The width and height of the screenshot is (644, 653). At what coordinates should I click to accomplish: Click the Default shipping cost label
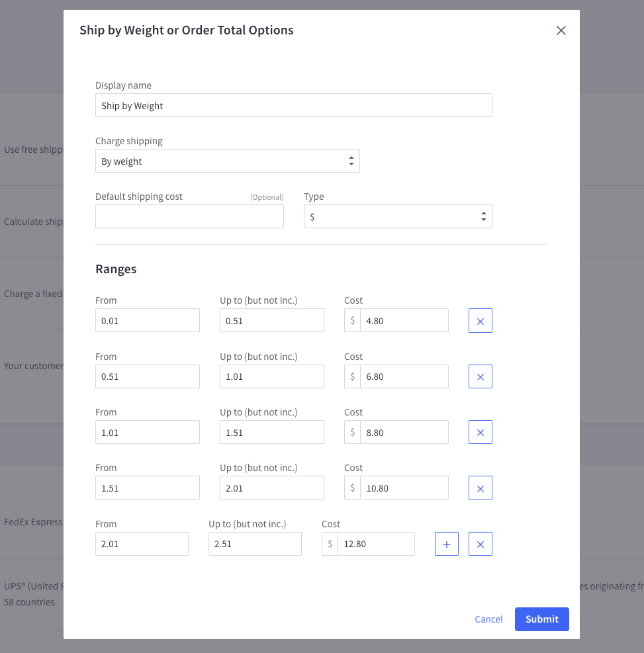[x=139, y=196]
